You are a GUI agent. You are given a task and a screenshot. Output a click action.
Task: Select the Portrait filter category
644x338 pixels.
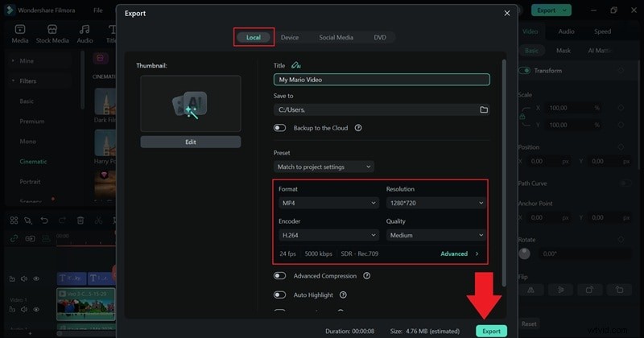click(30, 182)
